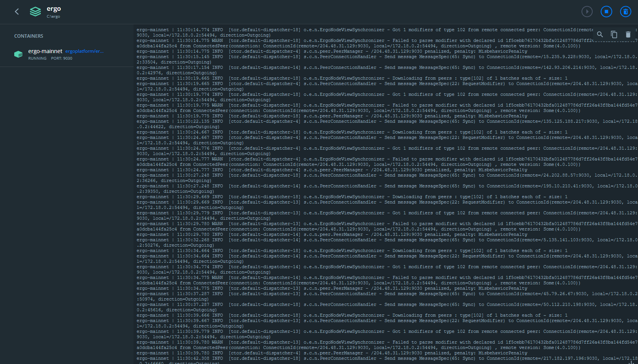This screenshot has width=638, height=364.
Task: Click the 11:30:27.248 line for 24.202.88.57
Action: pos(387,178)
